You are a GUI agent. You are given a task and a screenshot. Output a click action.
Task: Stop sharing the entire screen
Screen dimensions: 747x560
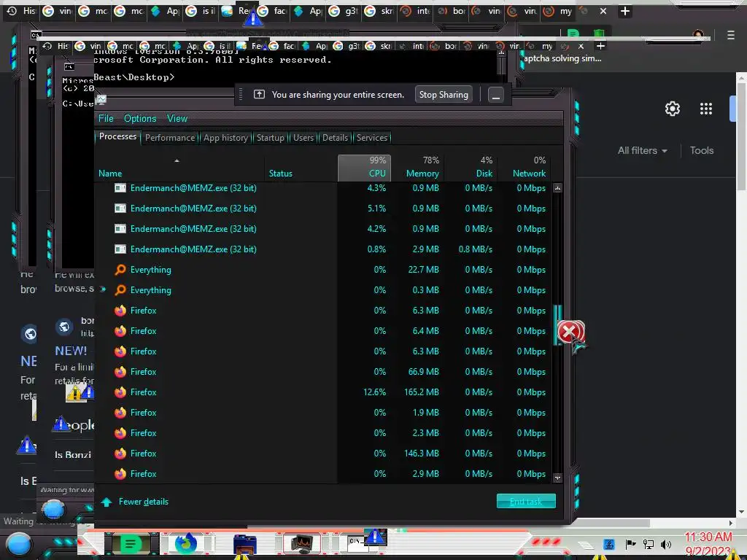[x=444, y=95]
